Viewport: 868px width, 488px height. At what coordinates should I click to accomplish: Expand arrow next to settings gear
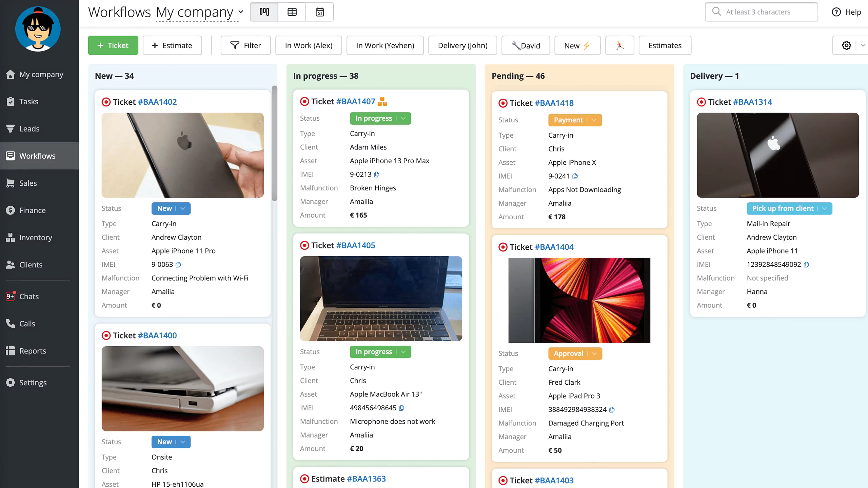point(863,45)
